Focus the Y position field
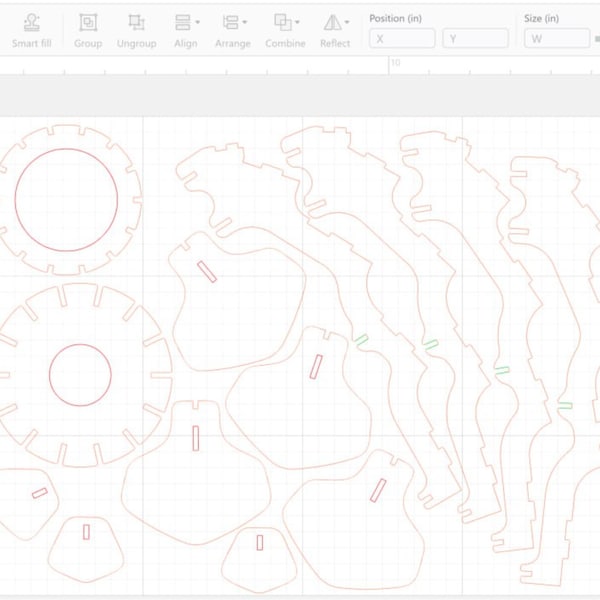Viewport: 600px width, 600px height. (x=476, y=38)
